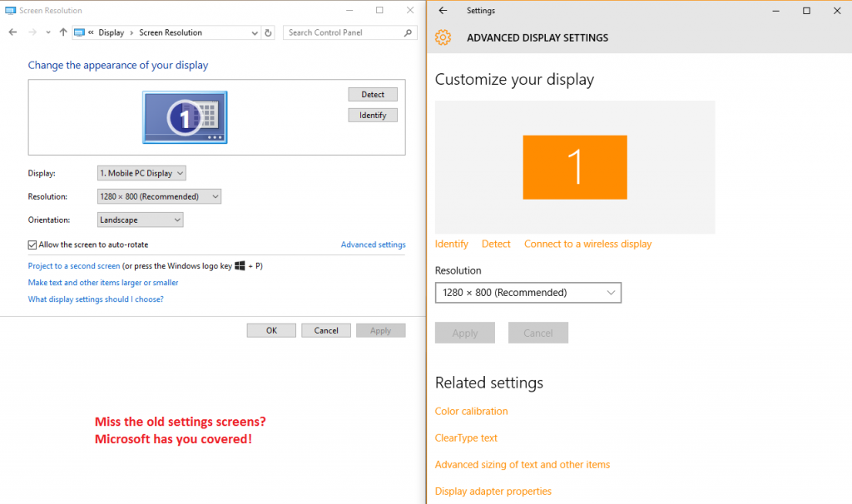Maximize the Screen Resolution window
Image resolution: width=852 pixels, height=504 pixels.
(x=379, y=10)
